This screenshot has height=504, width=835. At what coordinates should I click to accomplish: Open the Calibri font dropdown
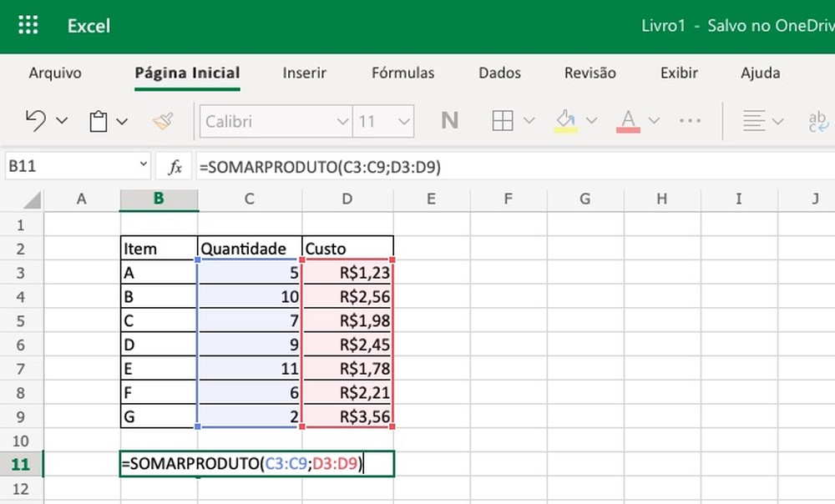(x=276, y=120)
